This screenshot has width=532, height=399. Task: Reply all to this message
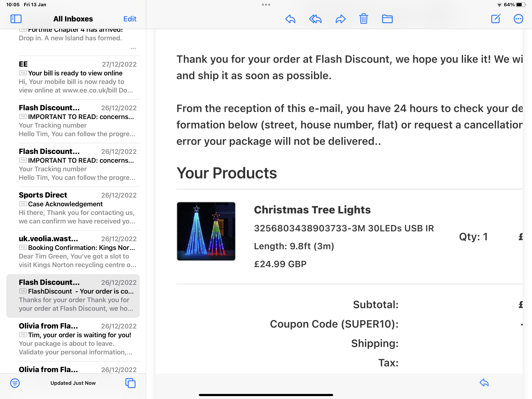[x=315, y=19]
